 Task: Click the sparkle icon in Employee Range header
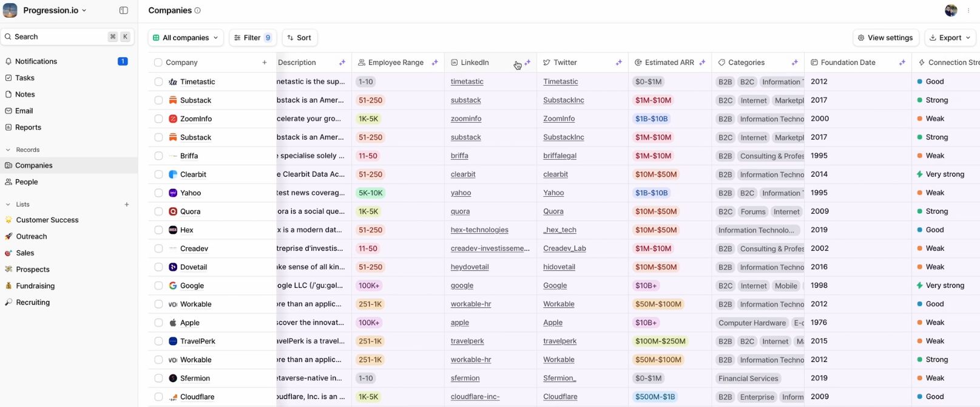point(434,63)
